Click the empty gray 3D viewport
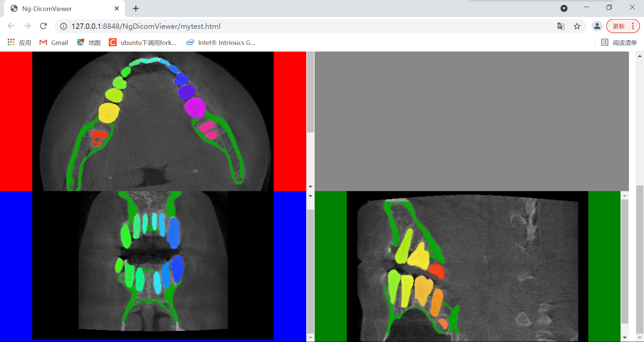Viewport: 644px width, 342px height. point(472,121)
